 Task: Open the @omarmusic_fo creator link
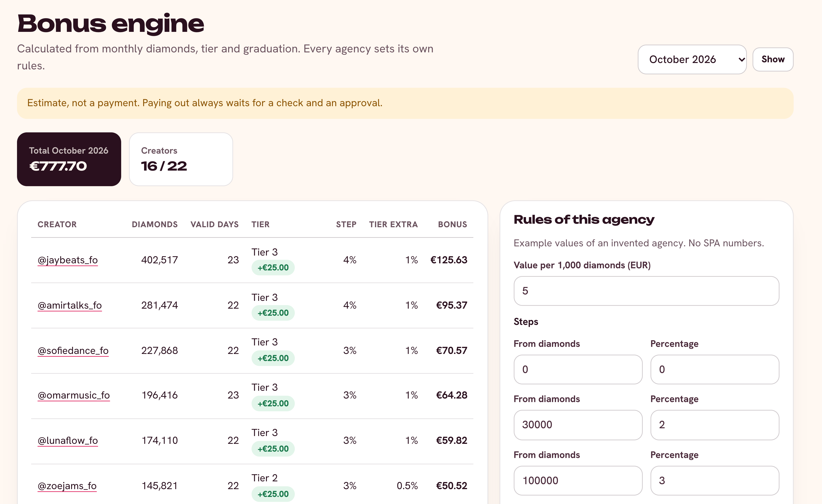74,395
